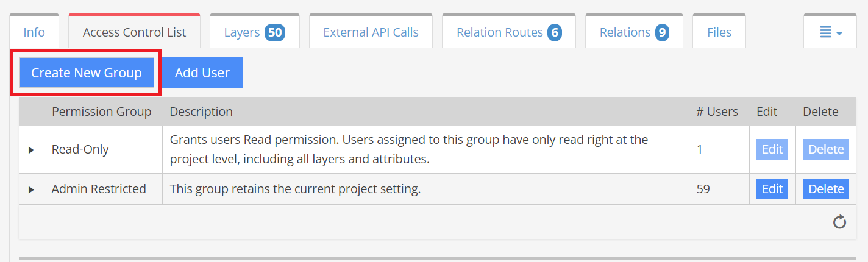868x262 pixels.
Task: Click the refresh icon below the table
Action: 839,222
